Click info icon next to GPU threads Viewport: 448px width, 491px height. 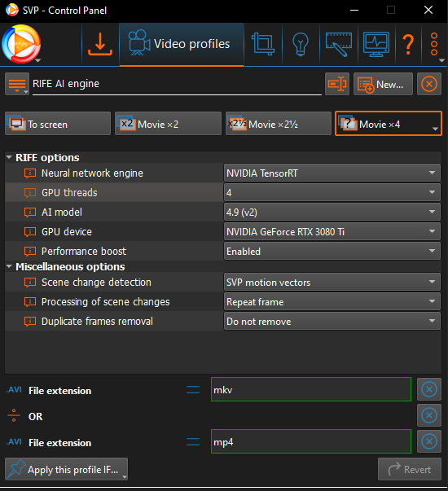pyautogui.click(x=30, y=193)
